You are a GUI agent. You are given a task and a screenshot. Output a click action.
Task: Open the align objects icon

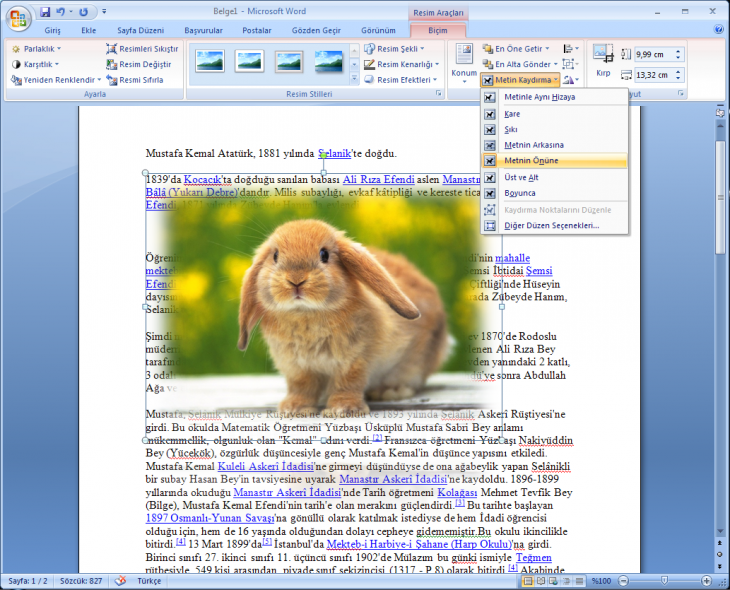pyautogui.click(x=571, y=49)
